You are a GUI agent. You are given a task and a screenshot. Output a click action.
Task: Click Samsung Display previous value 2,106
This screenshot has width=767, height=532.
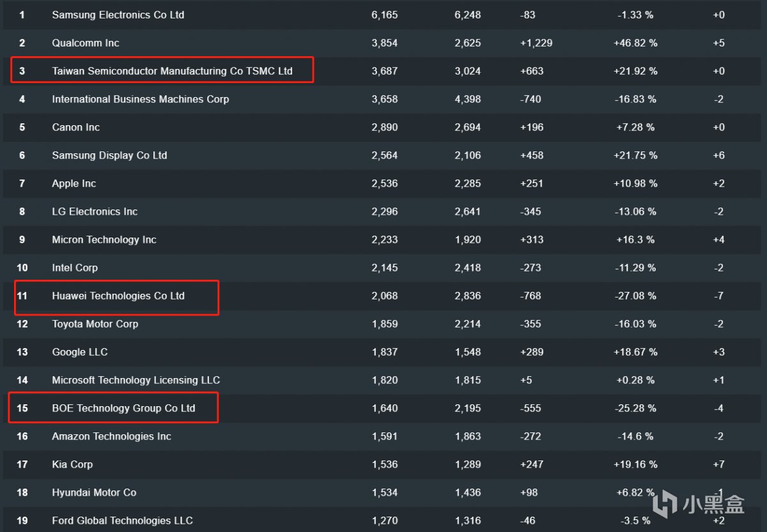tap(468, 155)
